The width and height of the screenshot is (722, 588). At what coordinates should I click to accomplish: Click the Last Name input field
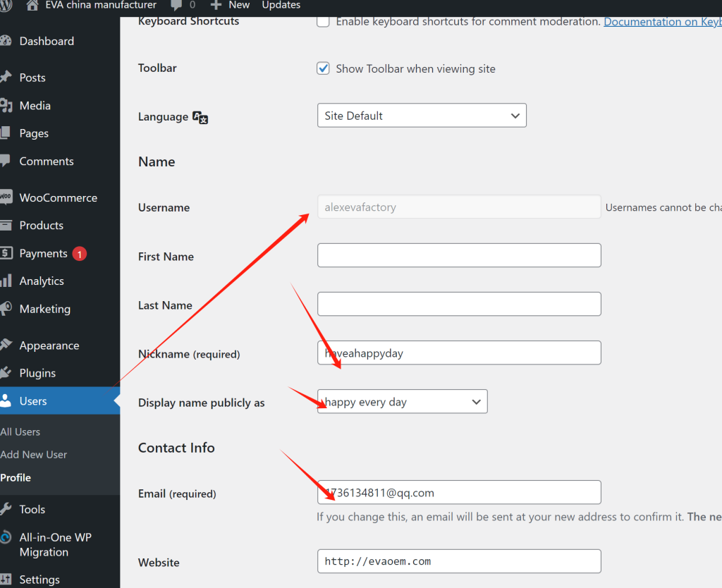click(x=459, y=304)
